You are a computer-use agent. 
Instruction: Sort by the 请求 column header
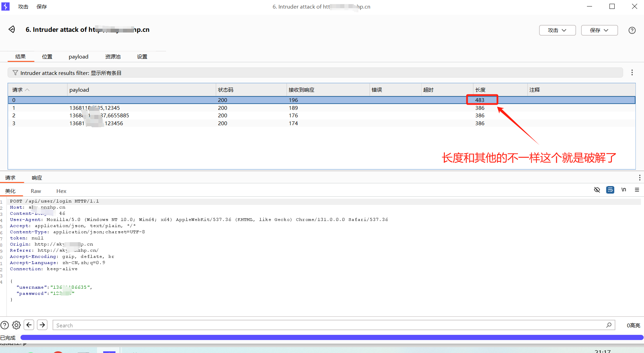coord(38,90)
